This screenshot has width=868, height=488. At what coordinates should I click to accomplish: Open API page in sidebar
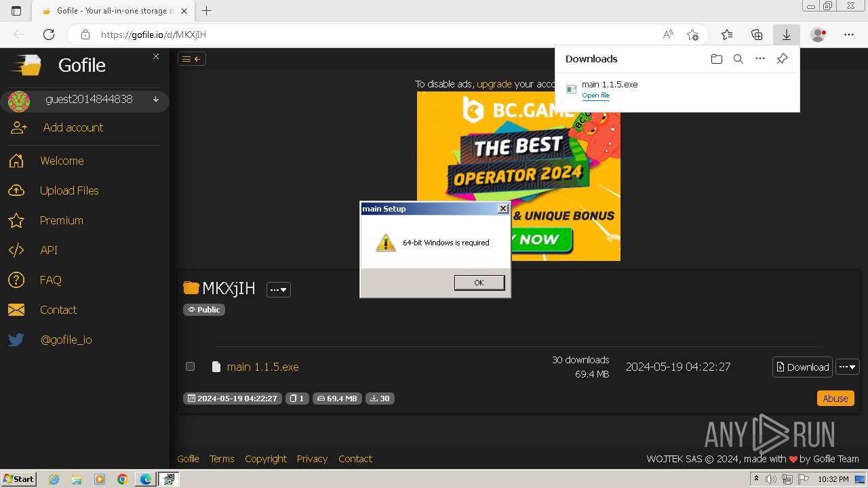point(48,250)
